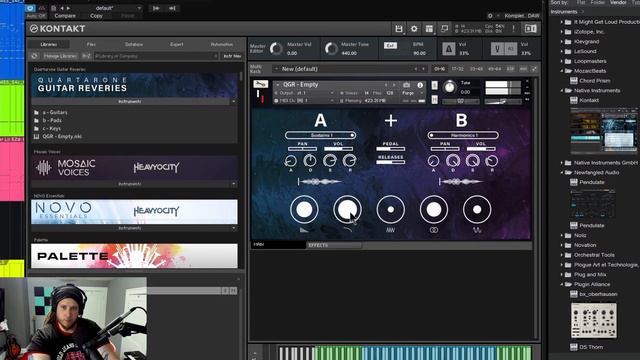Click layer B waveform sample-start display
The height and width of the screenshot is (360, 640).
pos(461,182)
